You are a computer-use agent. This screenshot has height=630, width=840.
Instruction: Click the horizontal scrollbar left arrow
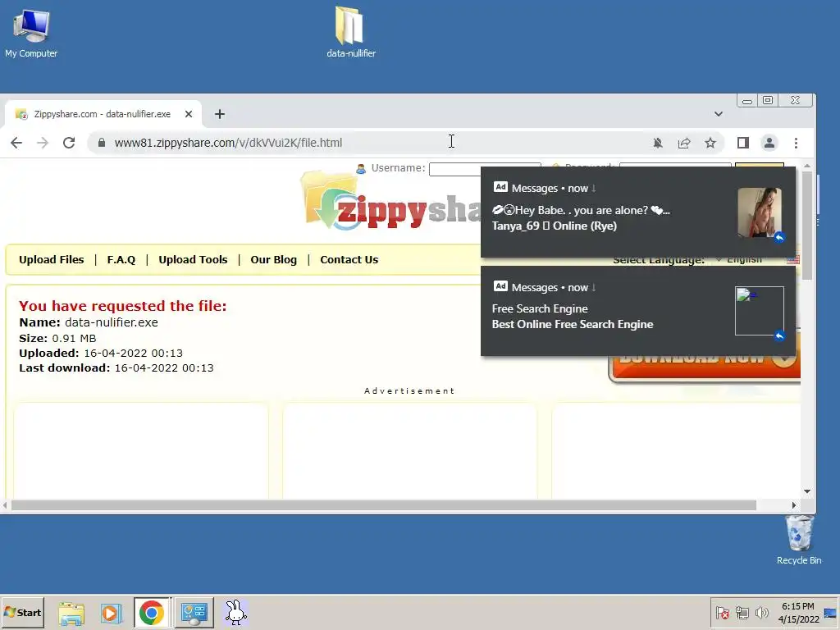[5, 505]
